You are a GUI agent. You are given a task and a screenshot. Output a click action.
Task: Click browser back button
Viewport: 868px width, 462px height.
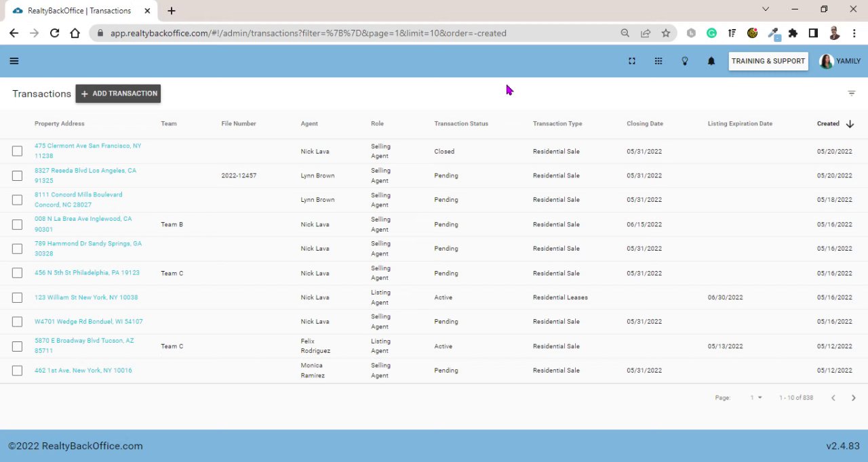tap(14, 33)
